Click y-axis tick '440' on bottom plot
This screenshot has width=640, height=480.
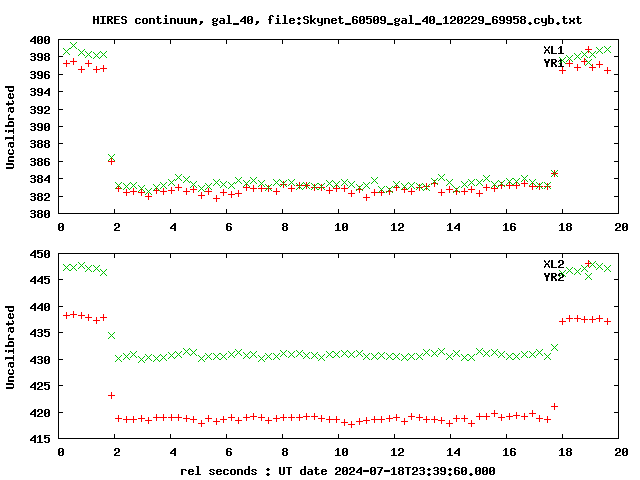(40, 307)
